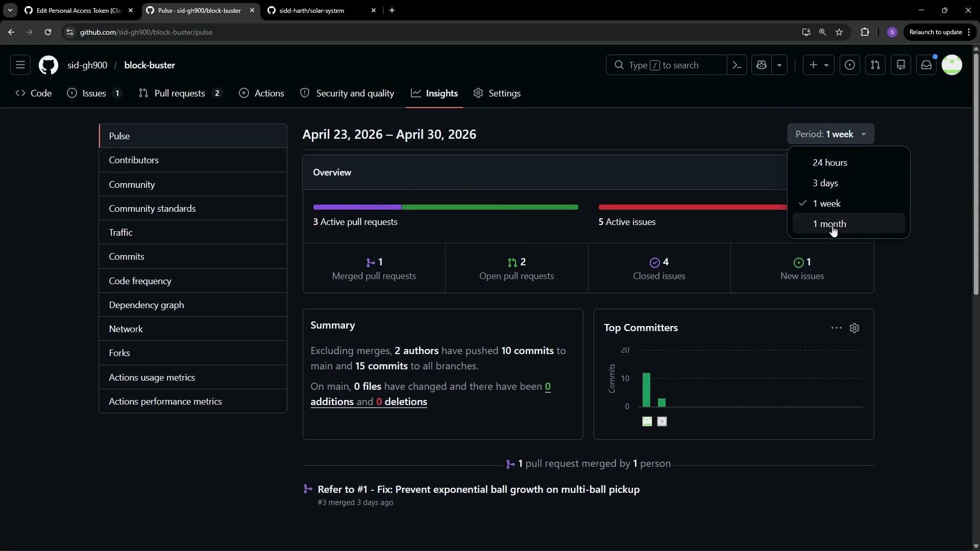980x551 pixels.
Task: Open Network in the sidebar
Action: click(x=193, y=329)
